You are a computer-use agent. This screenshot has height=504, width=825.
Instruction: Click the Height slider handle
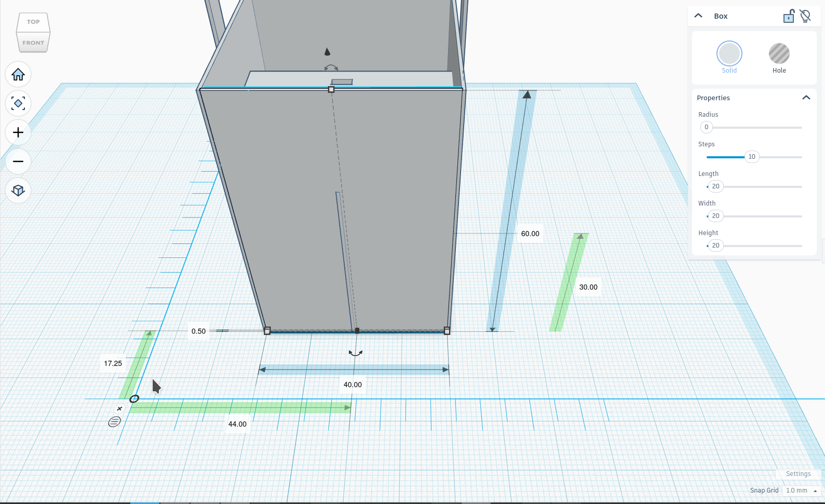pyautogui.click(x=715, y=246)
